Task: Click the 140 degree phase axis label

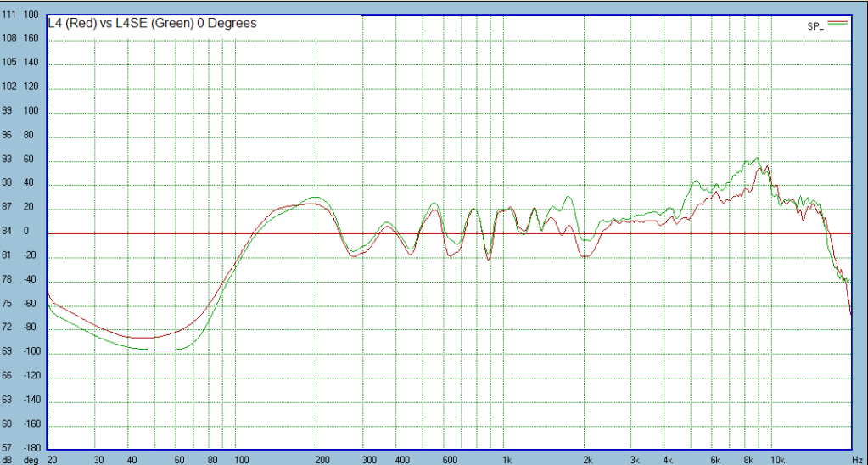Action: (31, 64)
